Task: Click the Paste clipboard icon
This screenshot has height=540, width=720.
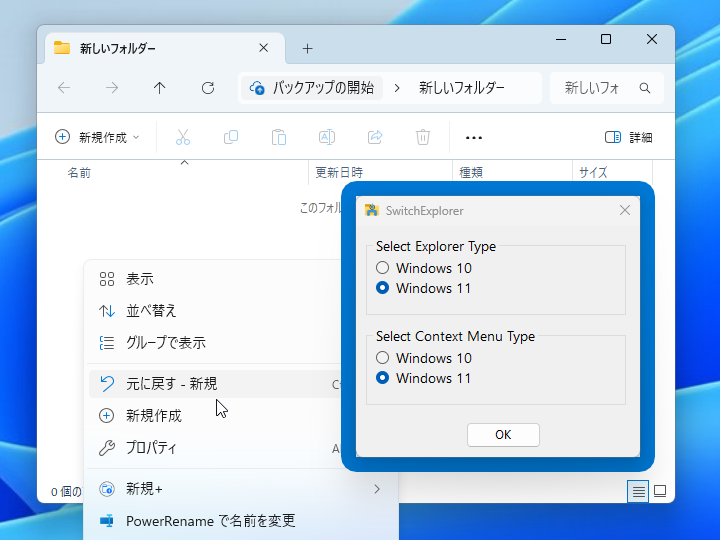Action: 279,137
